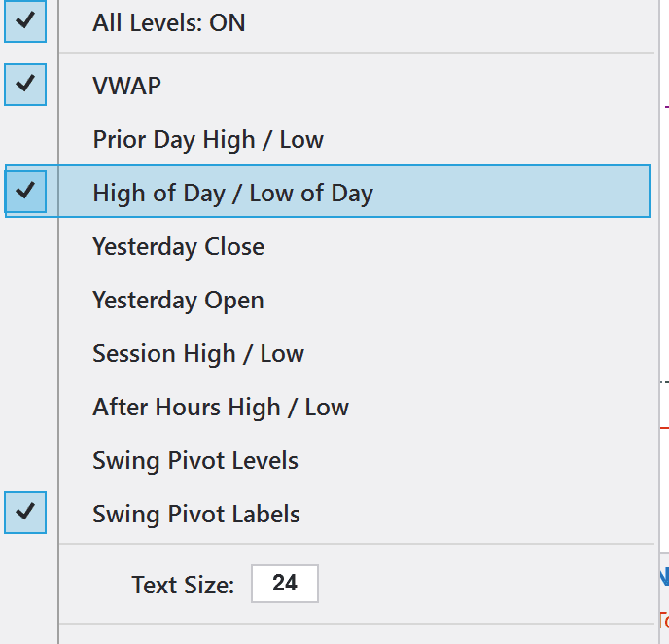Screen dimensions: 669x644
Task: Enable Prior Day High / Low level
Action: click(x=208, y=139)
